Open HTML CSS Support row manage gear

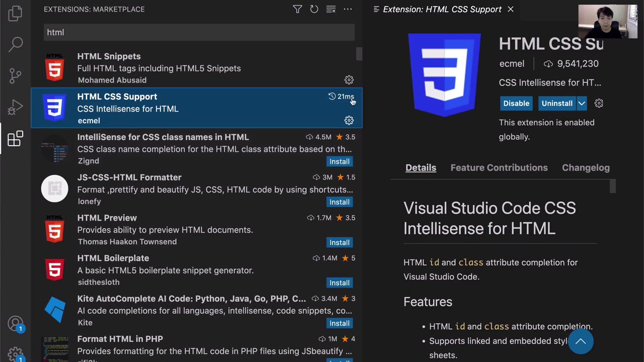tap(349, 120)
